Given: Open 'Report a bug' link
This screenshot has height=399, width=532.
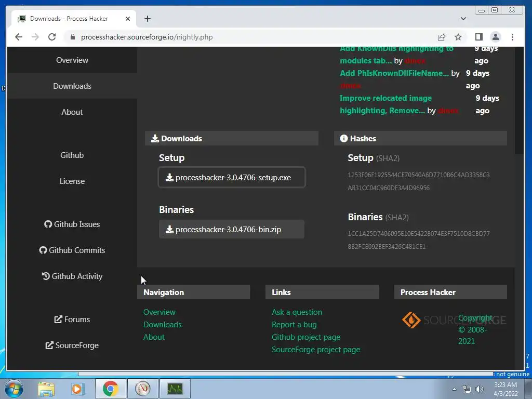Looking at the screenshot, I should (x=294, y=325).
